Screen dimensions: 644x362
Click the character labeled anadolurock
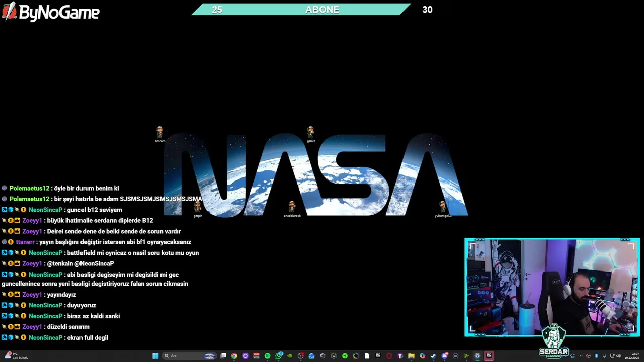point(292,209)
